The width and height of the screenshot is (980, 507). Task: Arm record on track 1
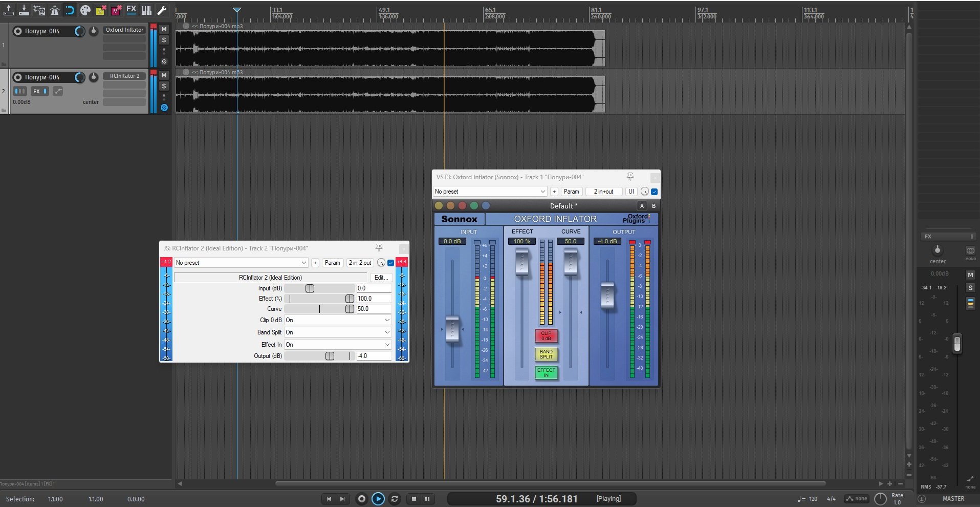[x=17, y=31]
